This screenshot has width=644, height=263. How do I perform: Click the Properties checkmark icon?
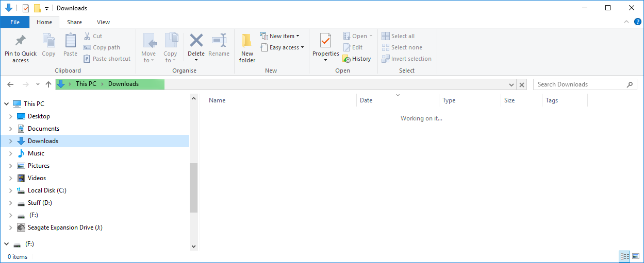(x=325, y=41)
